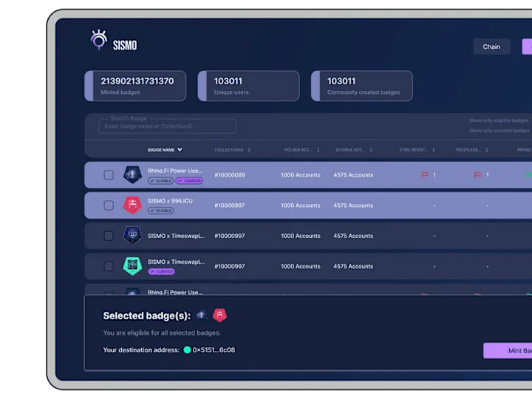Click SISMO x 996.ICU badge name
This screenshot has height=399, width=532.
pyautogui.click(x=170, y=201)
